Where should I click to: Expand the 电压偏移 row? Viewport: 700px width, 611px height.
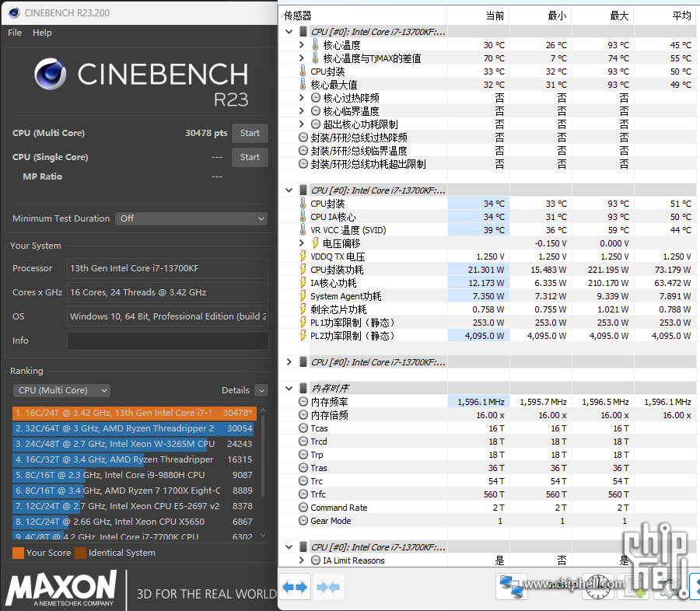(301, 243)
